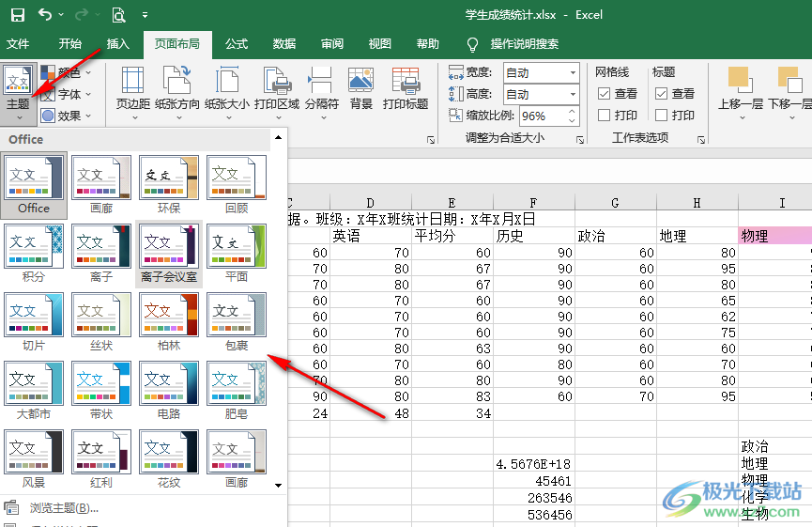812x527 pixels.
Task: Toggle the gridlines View (查看) checkbox
Action: point(605,94)
